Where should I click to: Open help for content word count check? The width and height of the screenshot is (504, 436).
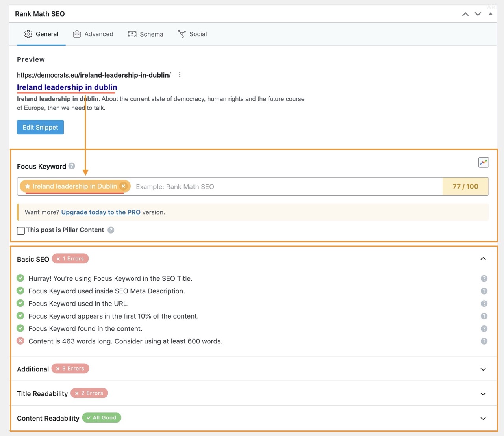tap(484, 341)
